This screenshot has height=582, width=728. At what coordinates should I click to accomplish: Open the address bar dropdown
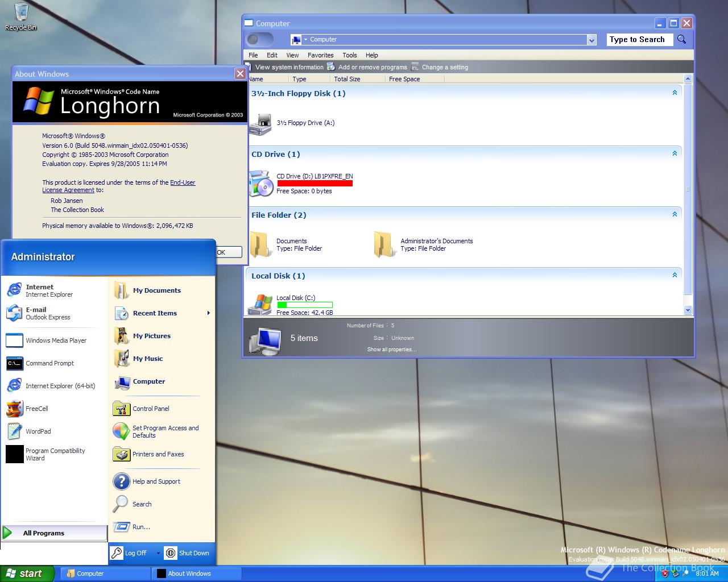[x=591, y=40]
